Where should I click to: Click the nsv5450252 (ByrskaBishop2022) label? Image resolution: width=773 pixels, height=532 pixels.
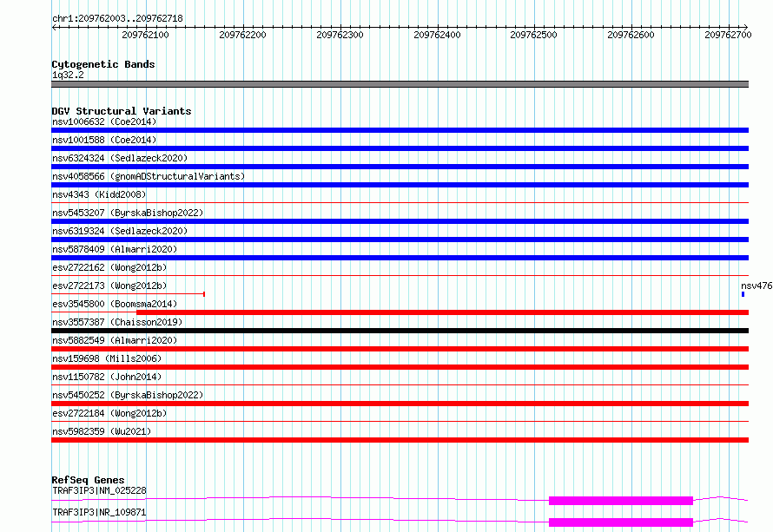[x=128, y=395]
